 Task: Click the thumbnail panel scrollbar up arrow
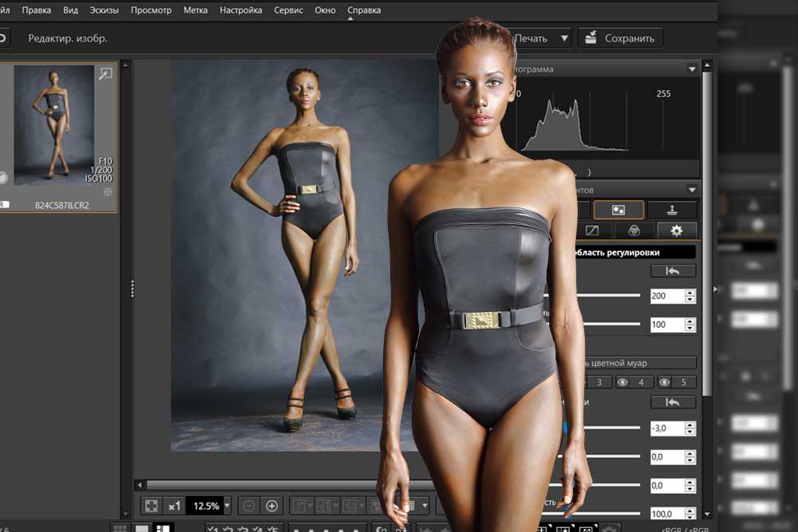[x=126, y=65]
